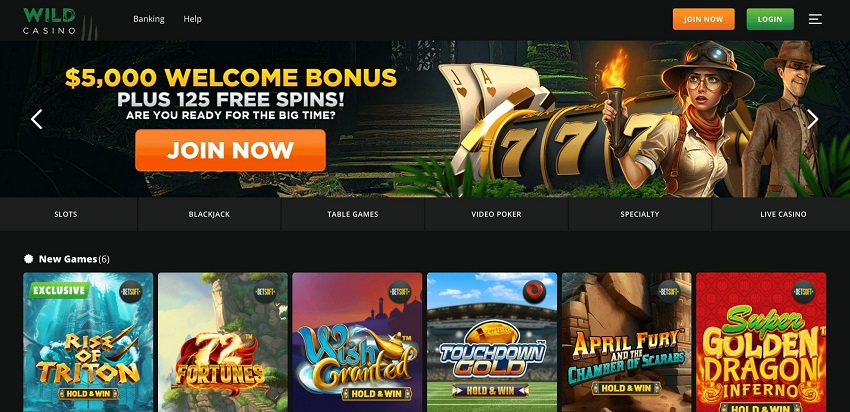This screenshot has width=850, height=412.
Task: Click the Wild Casino logo
Action: click(49, 21)
